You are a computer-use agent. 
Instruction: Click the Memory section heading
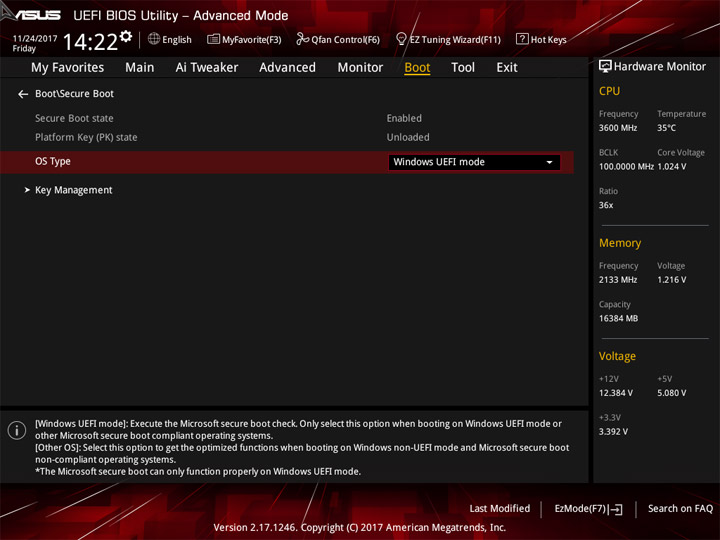click(x=620, y=243)
